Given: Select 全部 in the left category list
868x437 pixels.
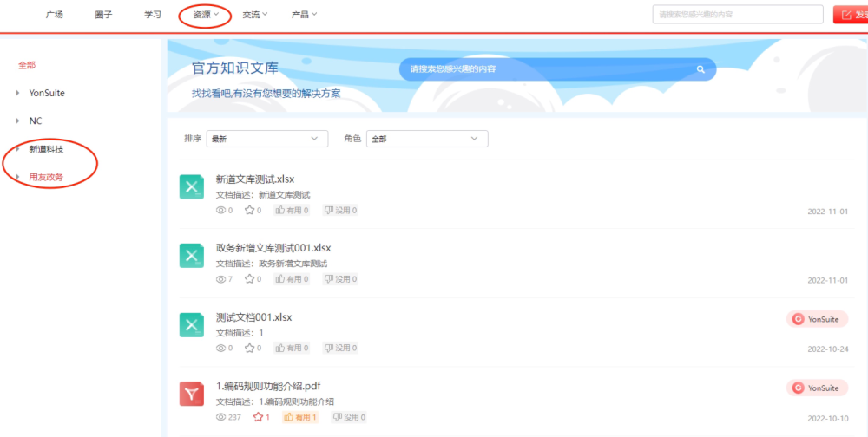Looking at the screenshot, I should pyautogui.click(x=27, y=65).
